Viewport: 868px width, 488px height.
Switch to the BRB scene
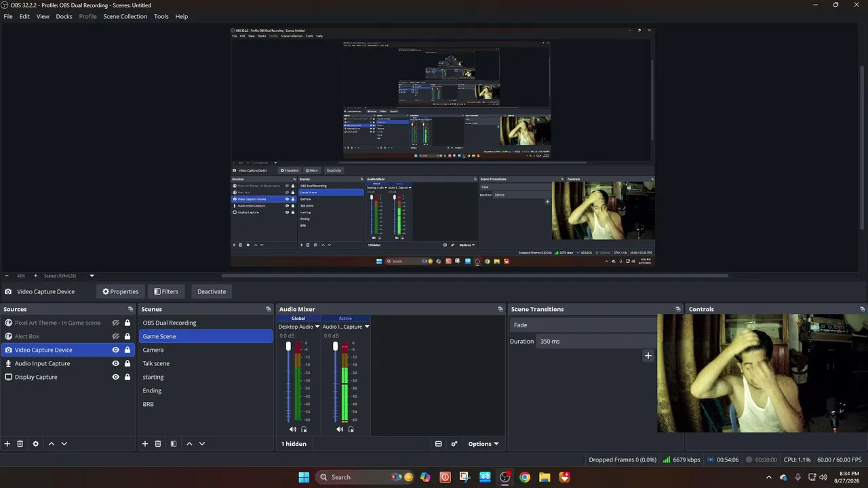(x=205, y=404)
